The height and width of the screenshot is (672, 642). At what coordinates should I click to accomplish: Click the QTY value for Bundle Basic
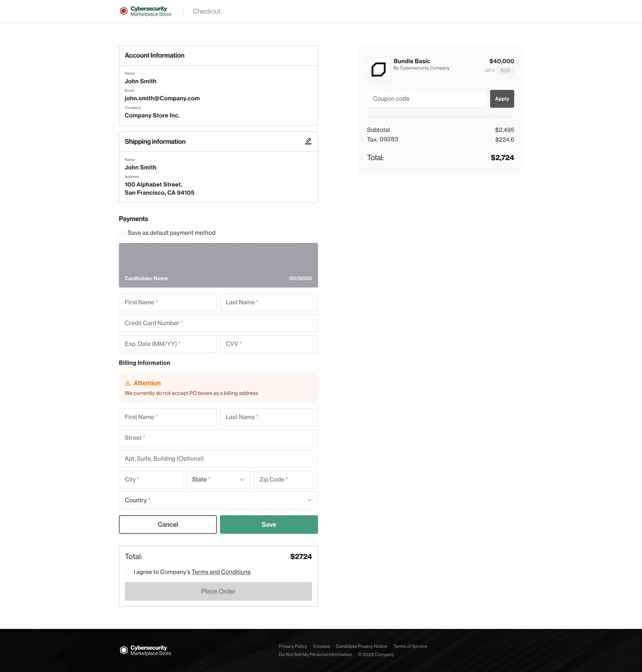coord(505,71)
